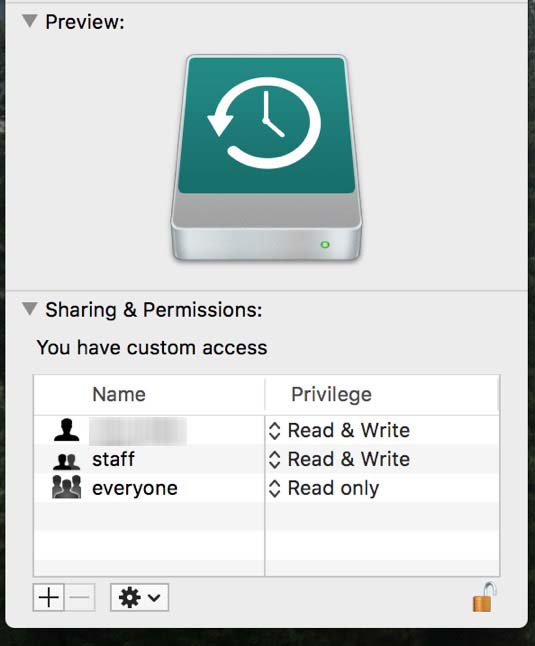Change the blurred user's privilege popup
Screen dimensions: 535x646
(339, 431)
